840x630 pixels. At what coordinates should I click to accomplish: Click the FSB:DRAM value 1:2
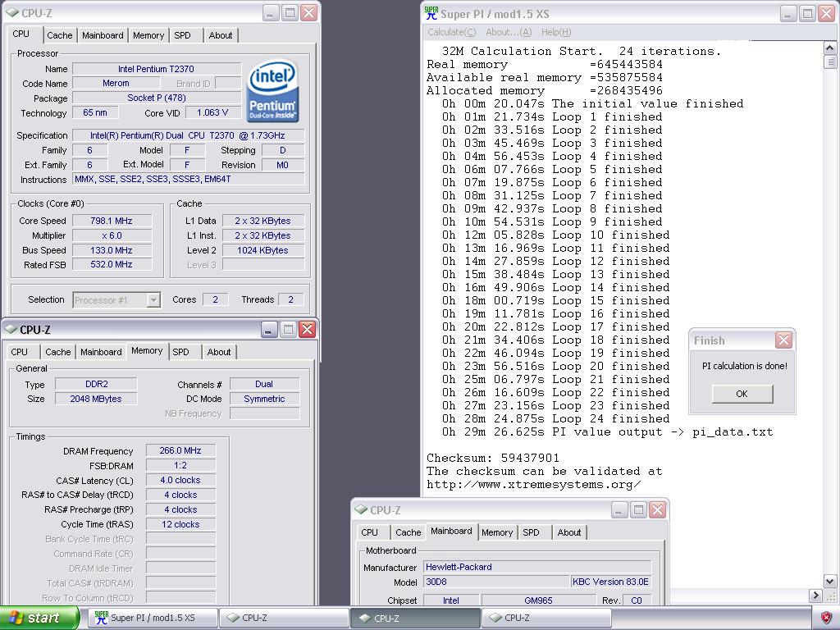tap(180, 466)
